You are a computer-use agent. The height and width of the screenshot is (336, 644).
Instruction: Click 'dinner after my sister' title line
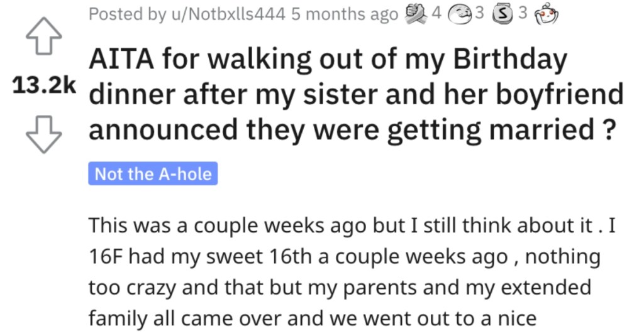(356, 94)
